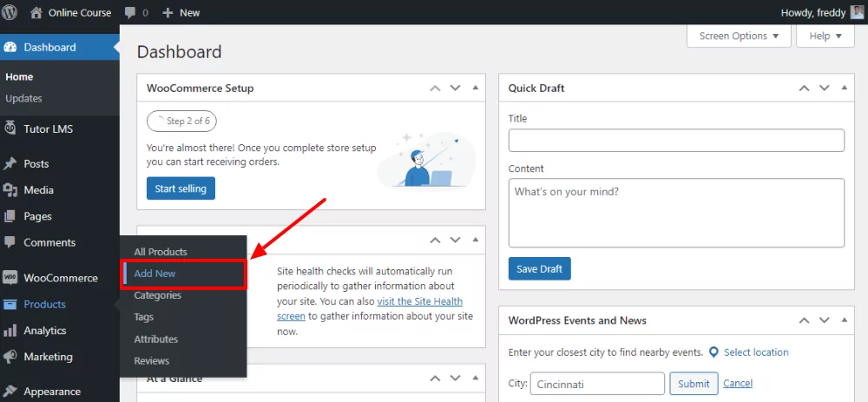
Task: Collapse the WooCommerce Setup panel
Action: [x=475, y=88]
